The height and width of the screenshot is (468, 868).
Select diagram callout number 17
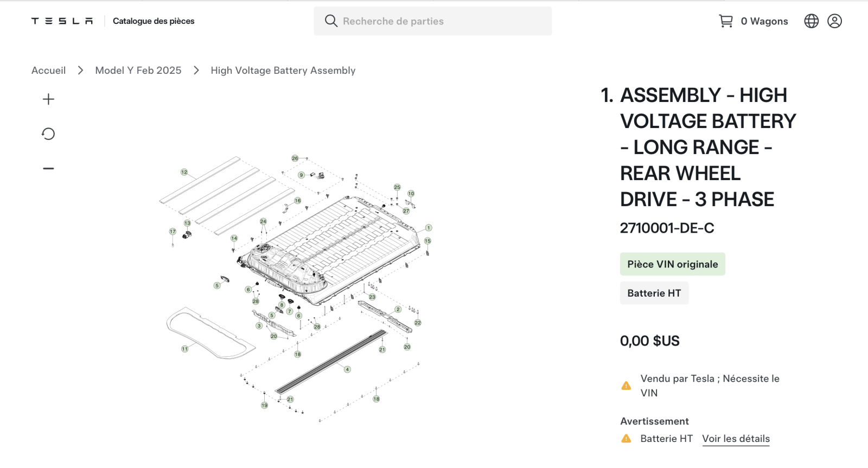click(x=173, y=232)
